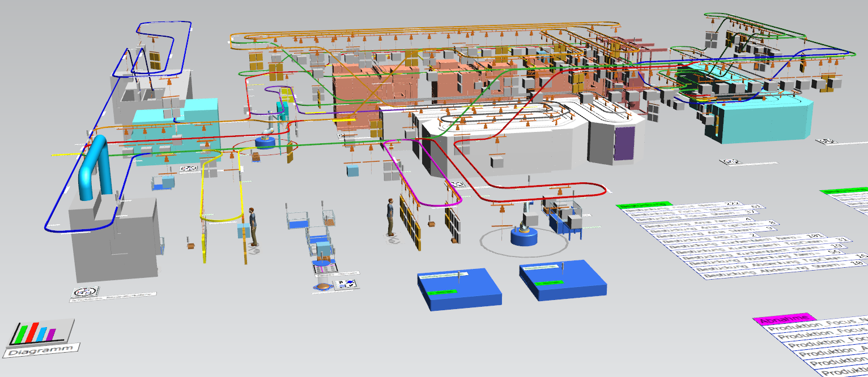Image resolution: width=868 pixels, height=377 pixels.
Task: Click the green header above the 222 row
Action: coord(644,204)
